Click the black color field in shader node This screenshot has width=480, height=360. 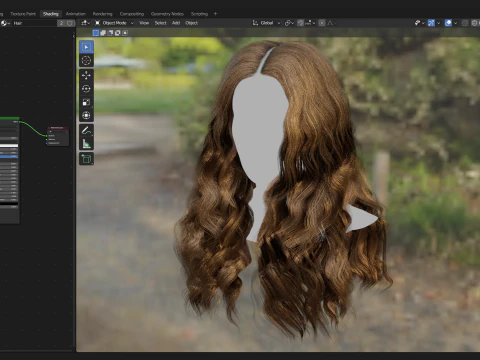[9, 203]
